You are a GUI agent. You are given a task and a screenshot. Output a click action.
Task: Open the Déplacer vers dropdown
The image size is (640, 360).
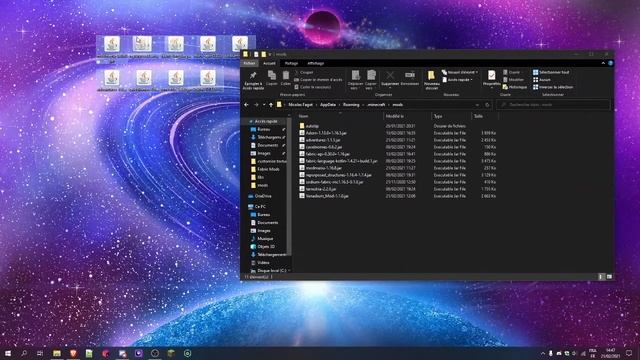coord(355,80)
